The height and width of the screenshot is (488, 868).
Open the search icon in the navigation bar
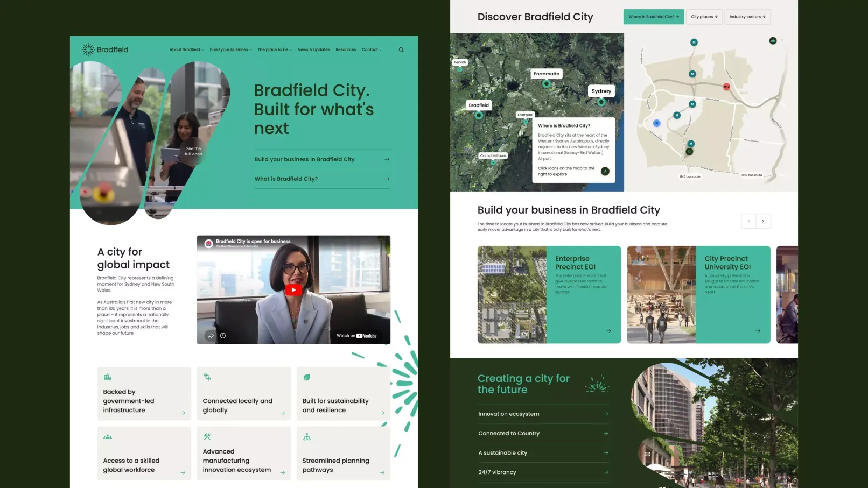pyautogui.click(x=401, y=49)
